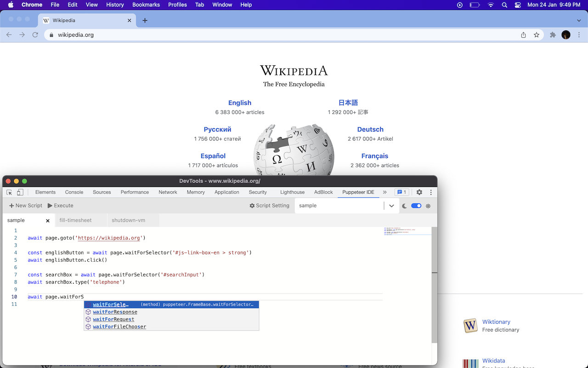Screen dimensions: 588x368
Task: Open DevTools settings gear
Action: [419, 192]
